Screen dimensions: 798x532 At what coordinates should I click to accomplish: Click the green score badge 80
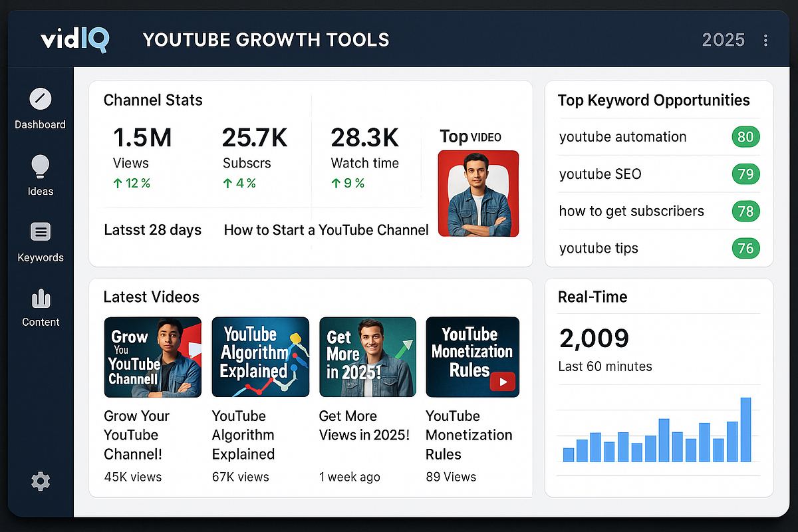(x=745, y=138)
